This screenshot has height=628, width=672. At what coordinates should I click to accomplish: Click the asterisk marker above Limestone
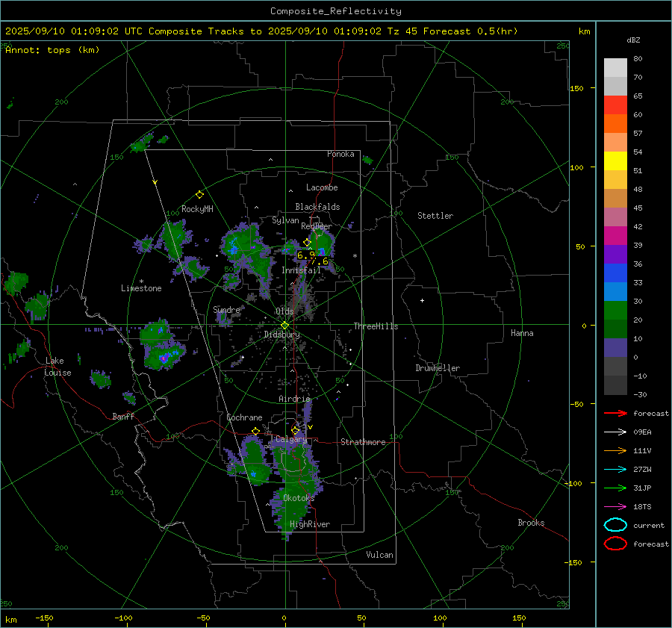pyautogui.click(x=141, y=282)
